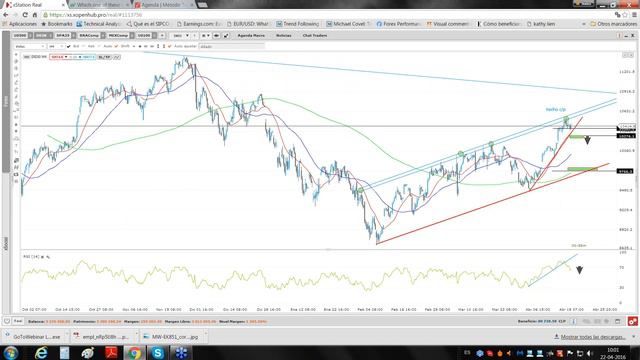
Task: Click the RSI (14) indicator settings icon
Action: (48, 257)
